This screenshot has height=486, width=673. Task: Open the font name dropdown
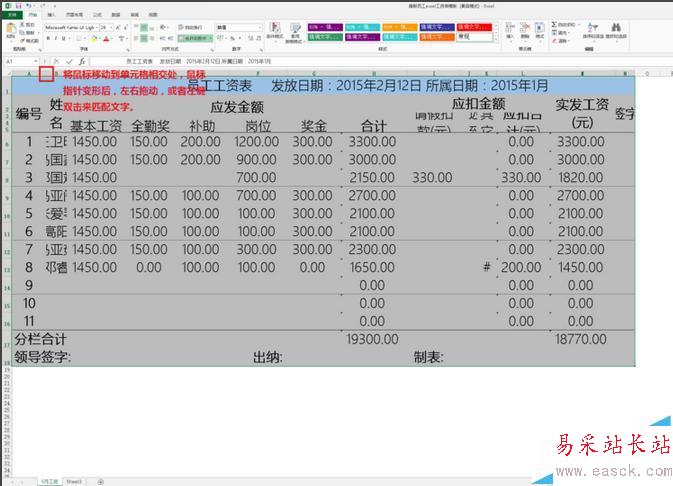tap(97, 27)
